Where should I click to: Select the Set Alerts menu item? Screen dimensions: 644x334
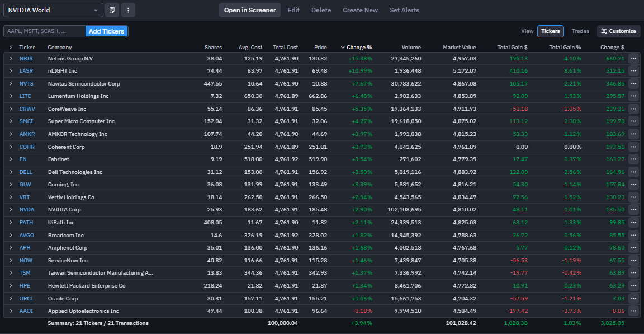pyautogui.click(x=404, y=10)
